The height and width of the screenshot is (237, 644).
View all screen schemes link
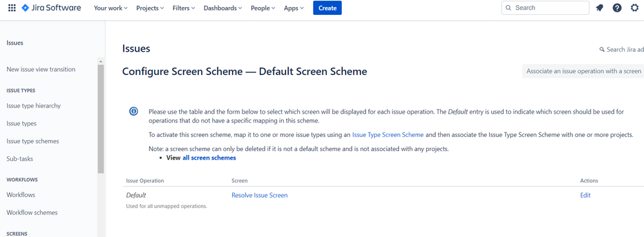tap(209, 158)
